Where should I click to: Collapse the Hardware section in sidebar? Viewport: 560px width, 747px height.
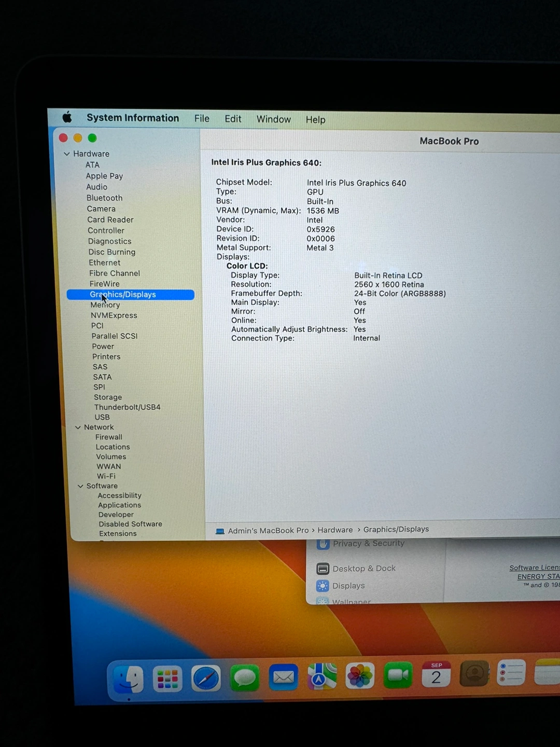pos(66,154)
